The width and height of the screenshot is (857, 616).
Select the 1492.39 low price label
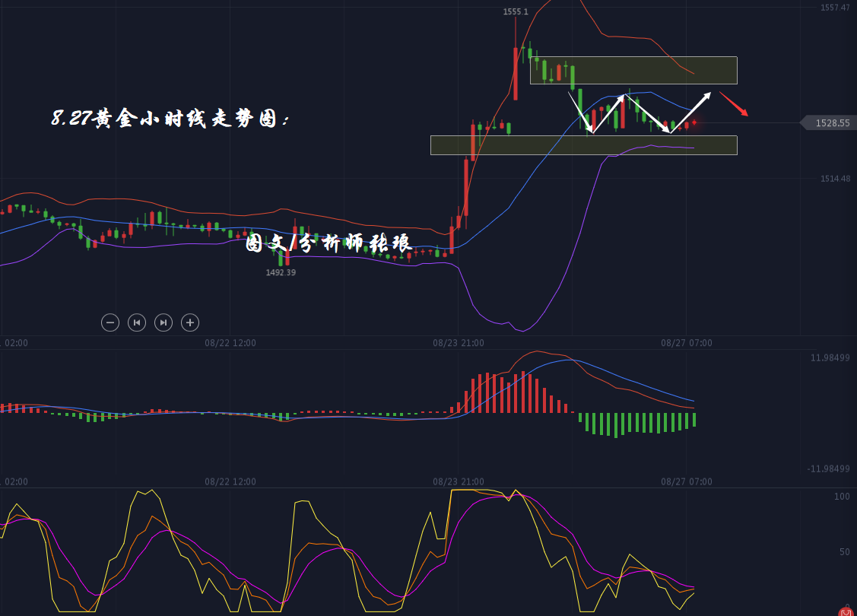tap(281, 272)
